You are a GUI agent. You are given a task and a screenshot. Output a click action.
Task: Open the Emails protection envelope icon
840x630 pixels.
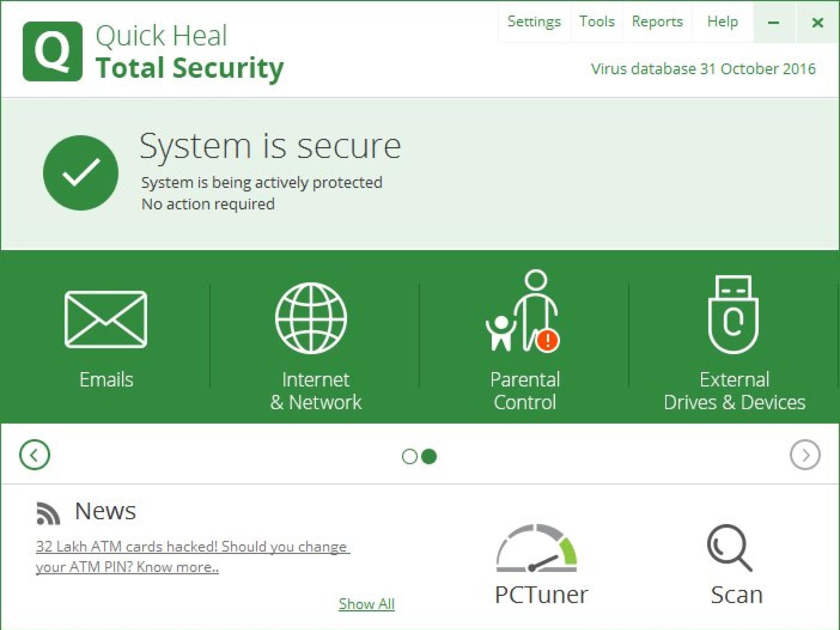pos(106,319)
